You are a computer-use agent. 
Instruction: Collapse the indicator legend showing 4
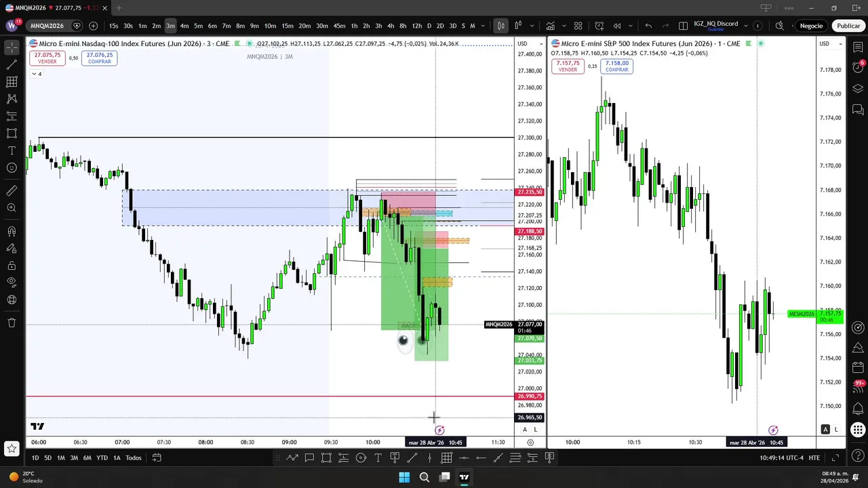36,74
